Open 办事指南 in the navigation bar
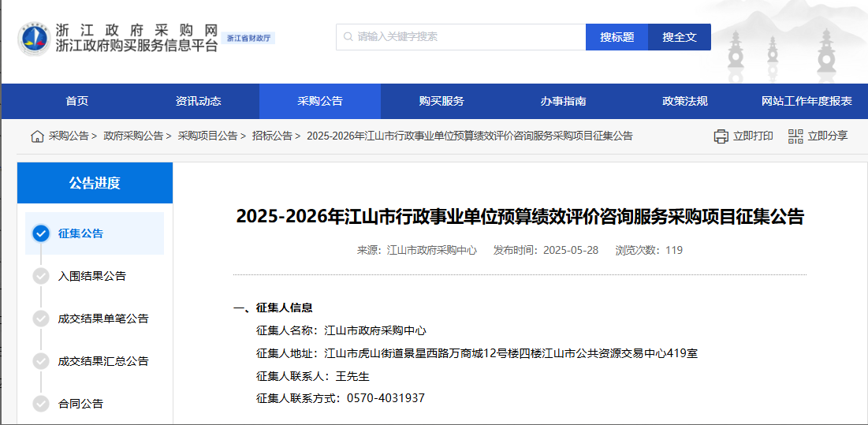 (563, 101)
